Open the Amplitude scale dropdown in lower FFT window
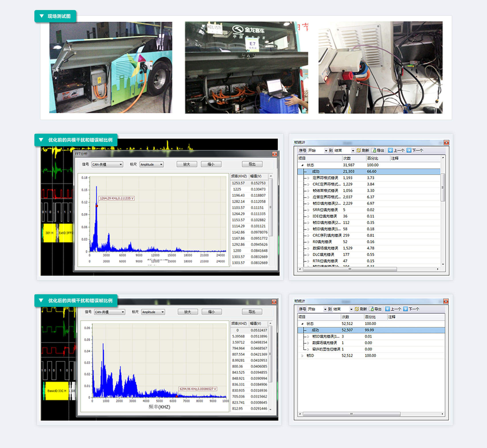Viewport: 487px width, 448px height. click(x=163, y=312)
